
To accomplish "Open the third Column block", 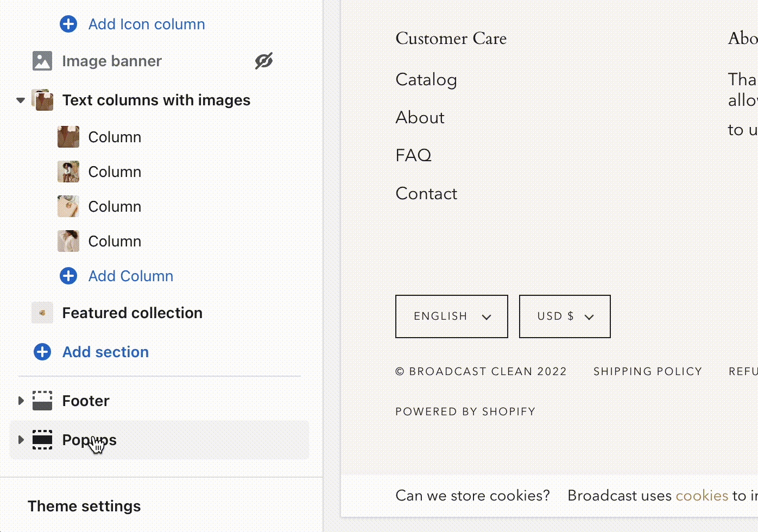I will (115, 207).
